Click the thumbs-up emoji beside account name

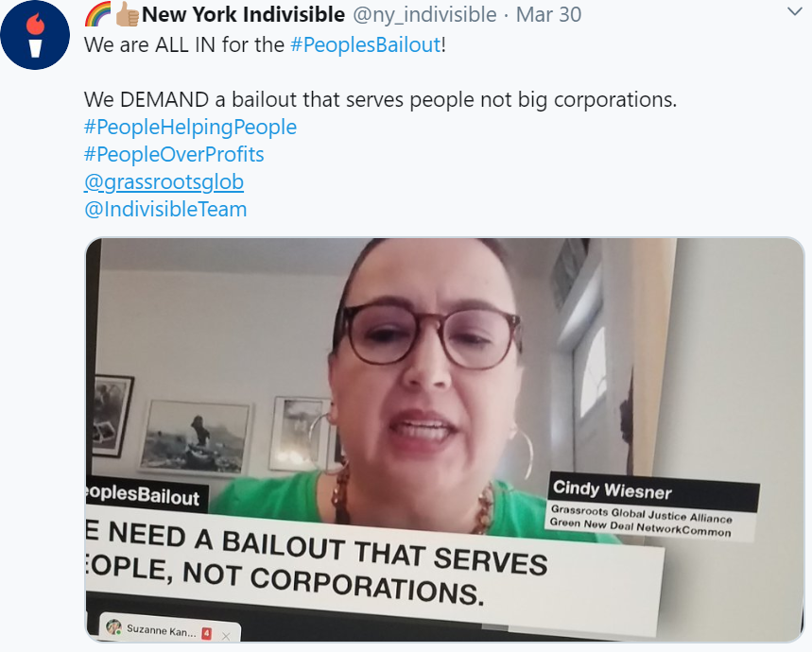coord(127,14)
